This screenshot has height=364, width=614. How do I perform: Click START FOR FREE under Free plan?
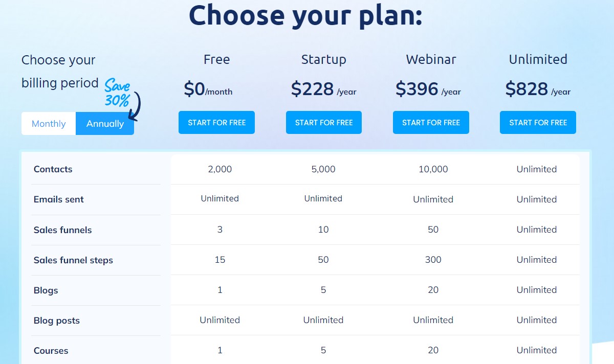point(216,123)
